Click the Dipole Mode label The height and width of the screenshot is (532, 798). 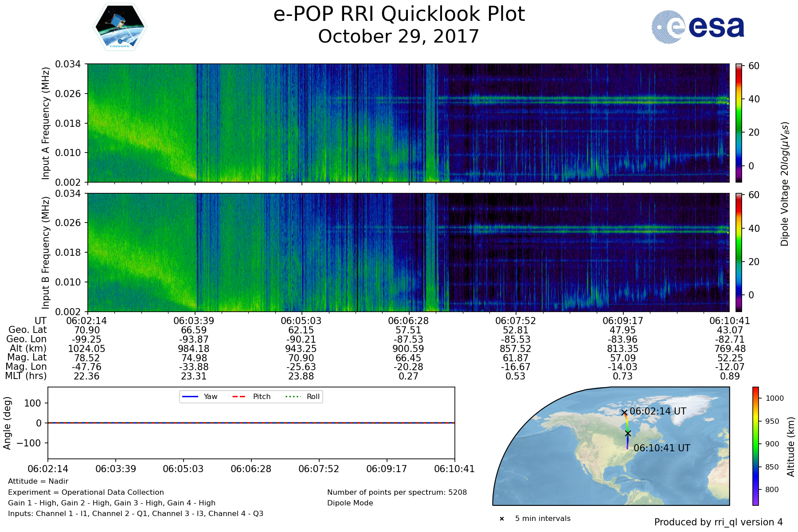point(350,503)
